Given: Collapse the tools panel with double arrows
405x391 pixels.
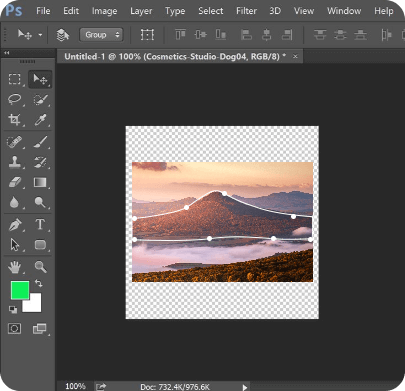Looking at the screenshot, I should (x=7, y=53).
